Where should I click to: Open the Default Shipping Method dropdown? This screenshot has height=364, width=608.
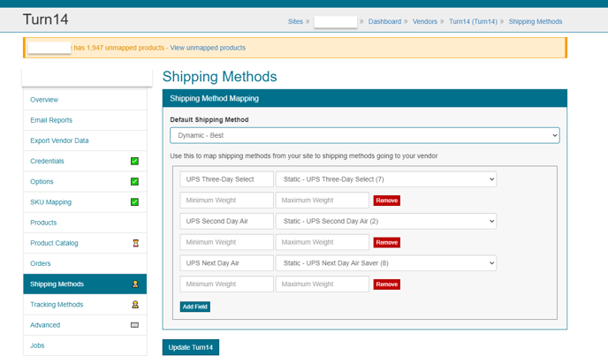tap(364, 135)
